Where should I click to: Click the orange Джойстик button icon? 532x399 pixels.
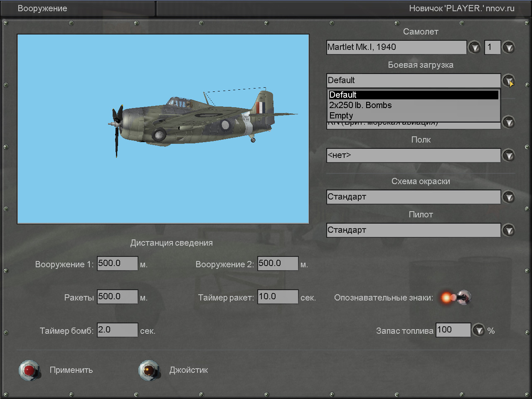(x=148, y=370)
